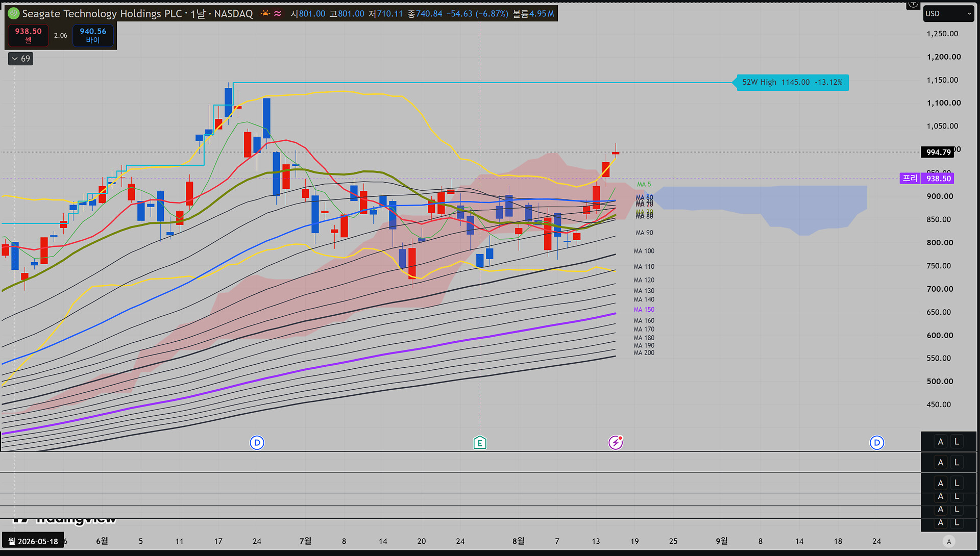Screen dimensions: 980x556
Task: Click the MA 130 line label
Action: tap(644, 291)
